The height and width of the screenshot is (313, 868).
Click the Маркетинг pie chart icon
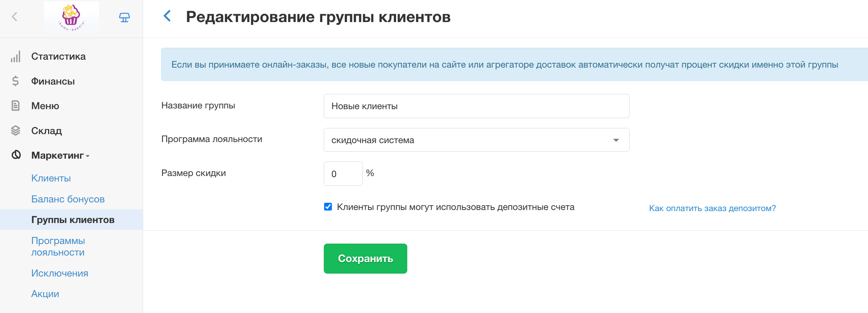[x=16, y=155]
